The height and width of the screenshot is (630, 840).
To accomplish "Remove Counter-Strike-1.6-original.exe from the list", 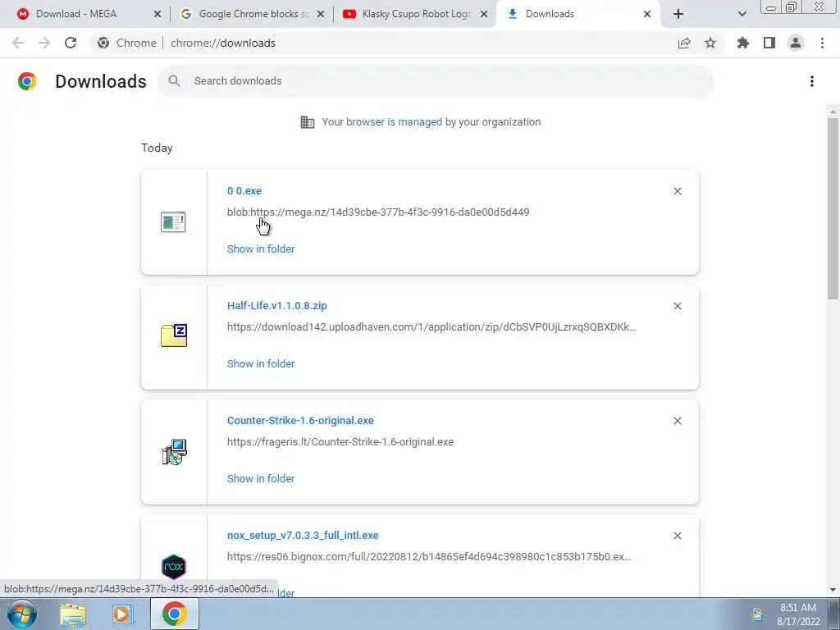I will (x=678, y=421).
